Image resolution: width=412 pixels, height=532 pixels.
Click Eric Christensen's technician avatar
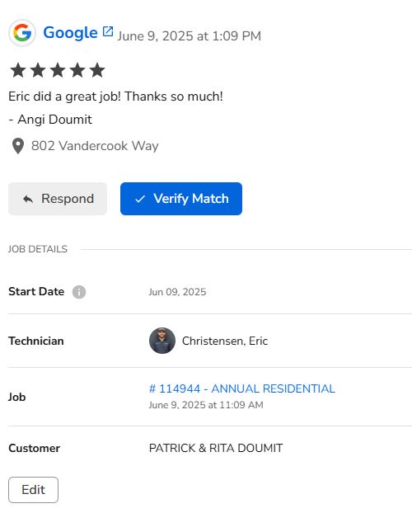pos(162,341)
